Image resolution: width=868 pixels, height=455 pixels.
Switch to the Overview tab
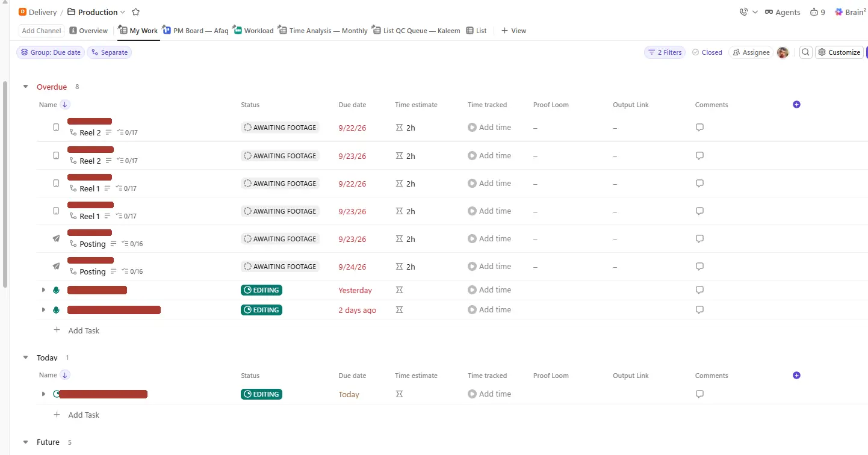pos(88,31)
